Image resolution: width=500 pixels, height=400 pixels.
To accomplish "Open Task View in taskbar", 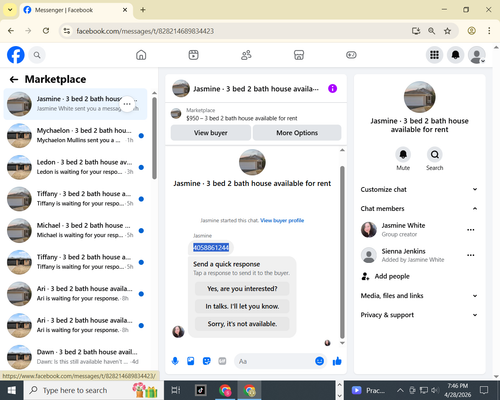I will click(x=176, y=390).
